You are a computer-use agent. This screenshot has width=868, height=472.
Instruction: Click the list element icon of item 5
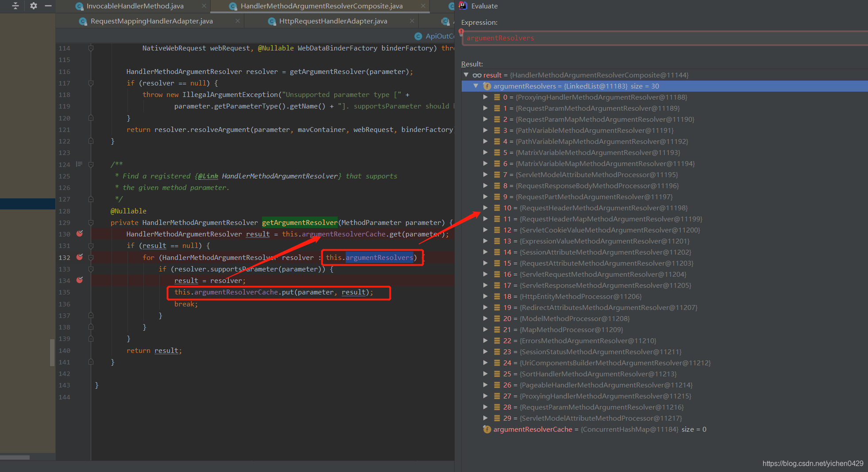click(x=497, y=152)
